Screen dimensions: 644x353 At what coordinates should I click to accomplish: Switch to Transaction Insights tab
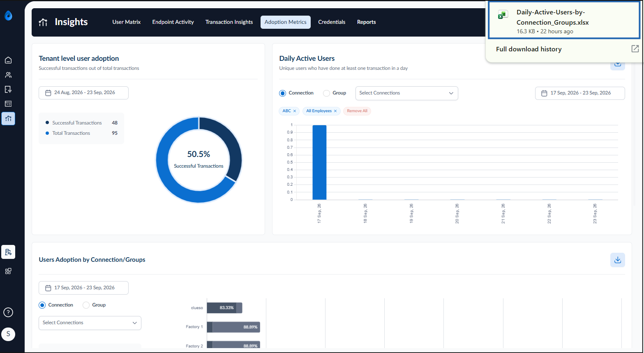pos(229,22)
